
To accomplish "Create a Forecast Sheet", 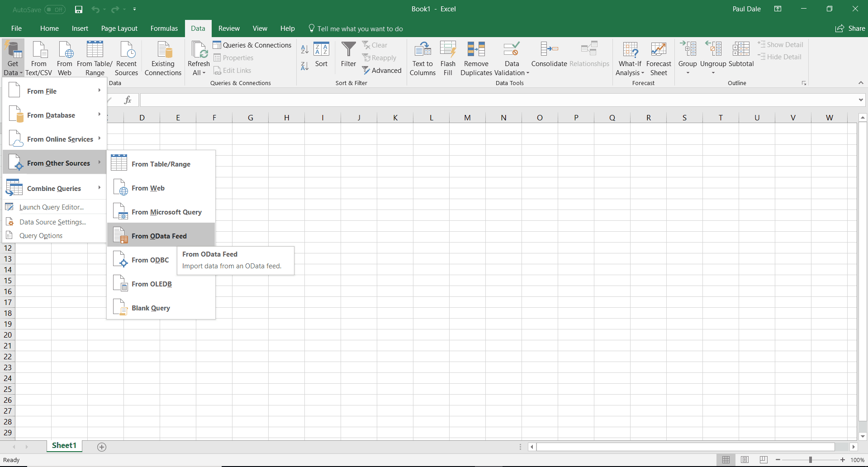I will point(659,58).
